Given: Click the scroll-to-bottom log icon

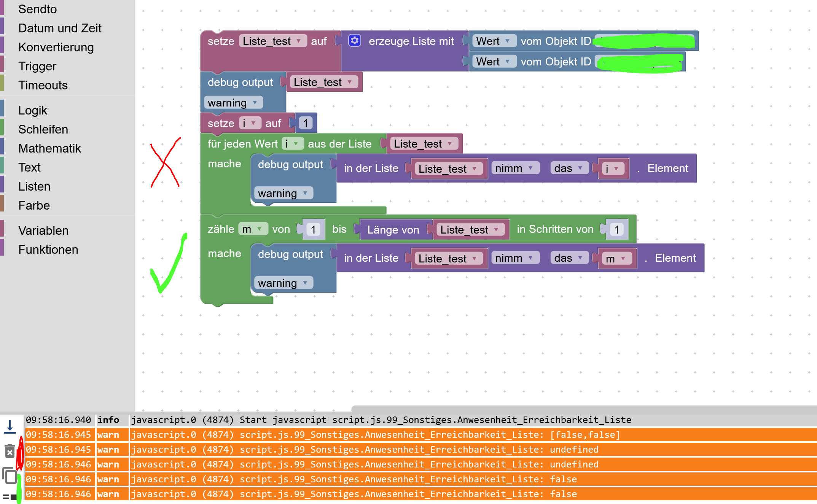Looking at the screenshot, I should 10,426.
